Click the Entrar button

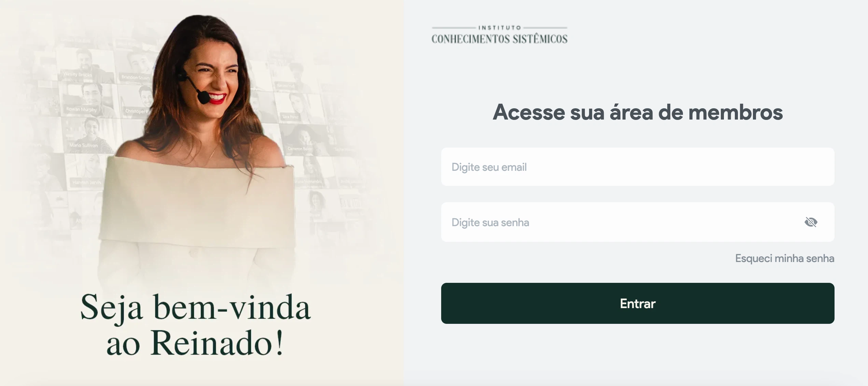(x=638, y=303)
